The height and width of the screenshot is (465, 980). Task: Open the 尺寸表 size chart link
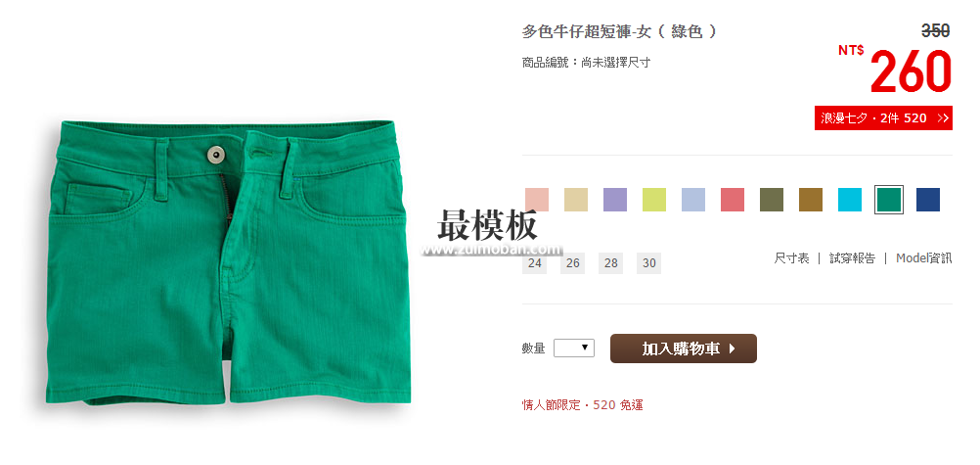pos(791,257)
